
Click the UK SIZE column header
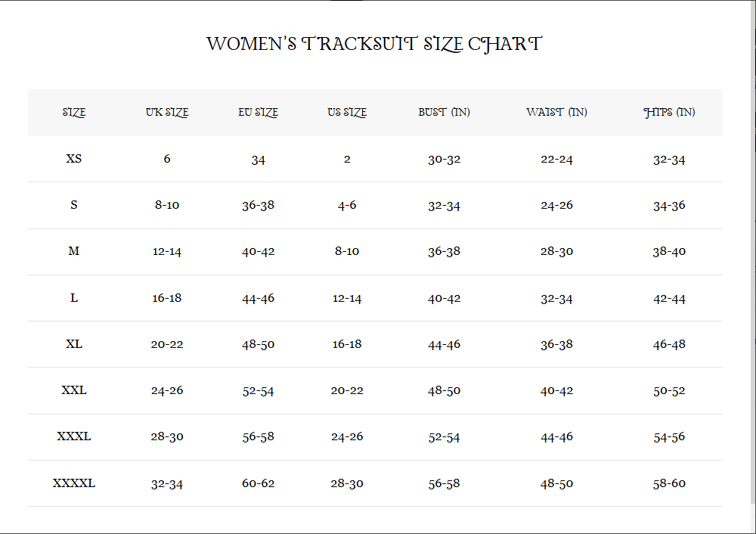[167, 112]
